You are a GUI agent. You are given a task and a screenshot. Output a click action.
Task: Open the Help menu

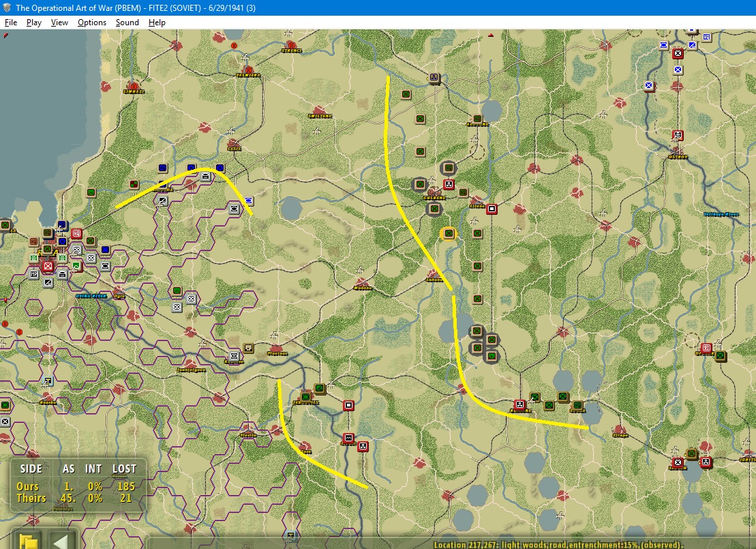[x=157, y=23]
